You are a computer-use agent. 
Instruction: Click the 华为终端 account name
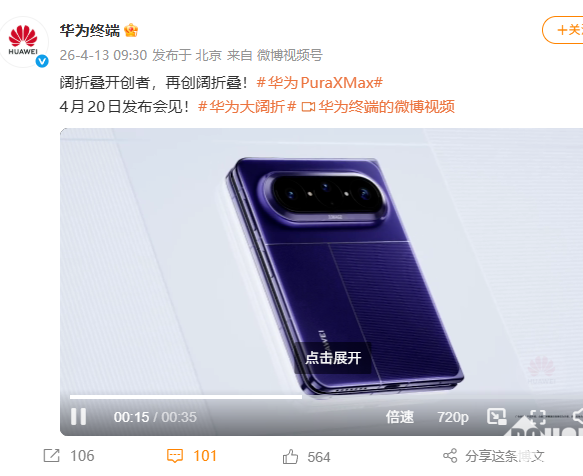point(90,30)
